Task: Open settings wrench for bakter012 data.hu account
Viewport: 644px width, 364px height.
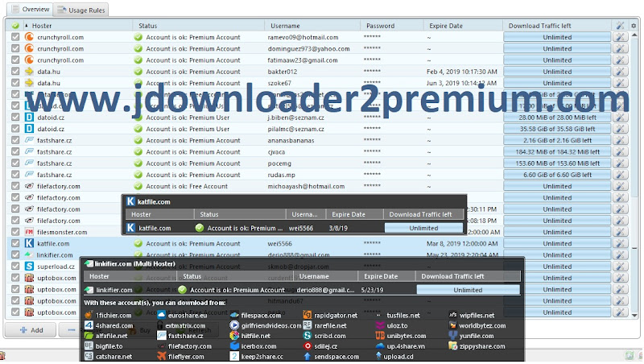Action: tap(620, 72)
